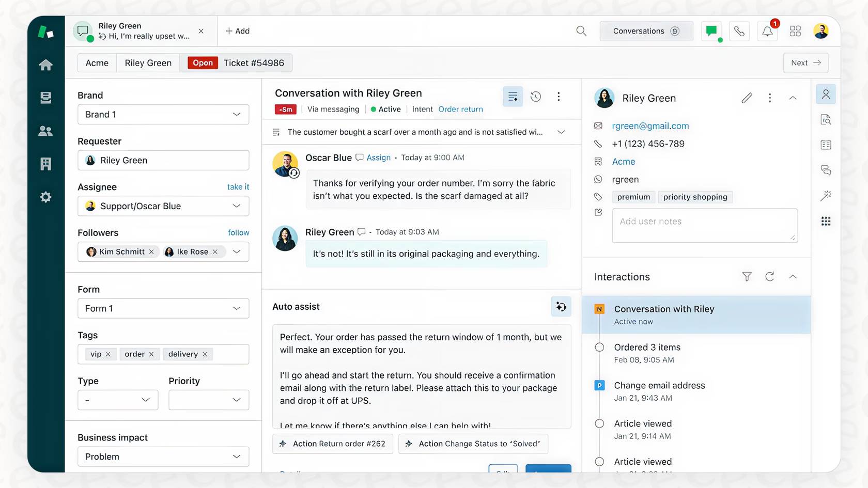Viewport: 868px width, 488px height.
Task: Filter the Interactions list
Action: 747,276
